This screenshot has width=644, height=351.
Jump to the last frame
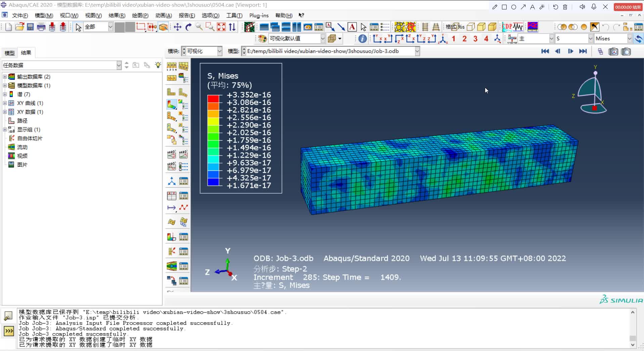(583, 51)
